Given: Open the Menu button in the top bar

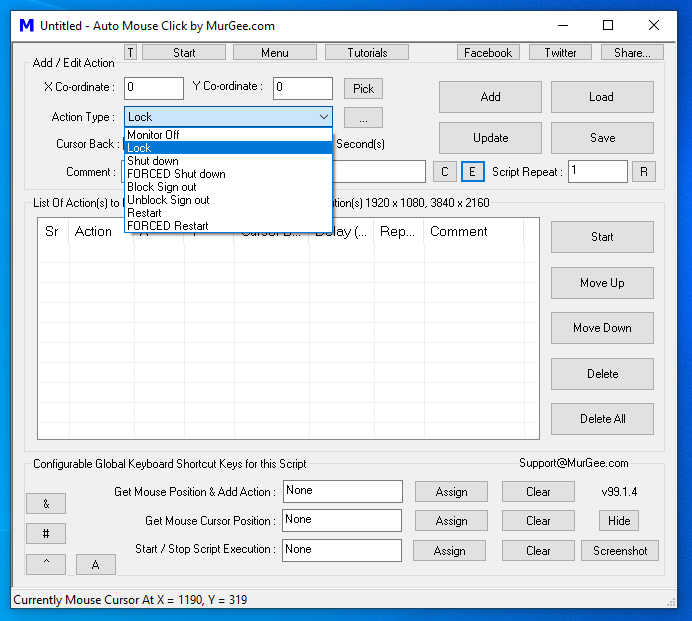Looking at the screenshot, I should [274, 53].
